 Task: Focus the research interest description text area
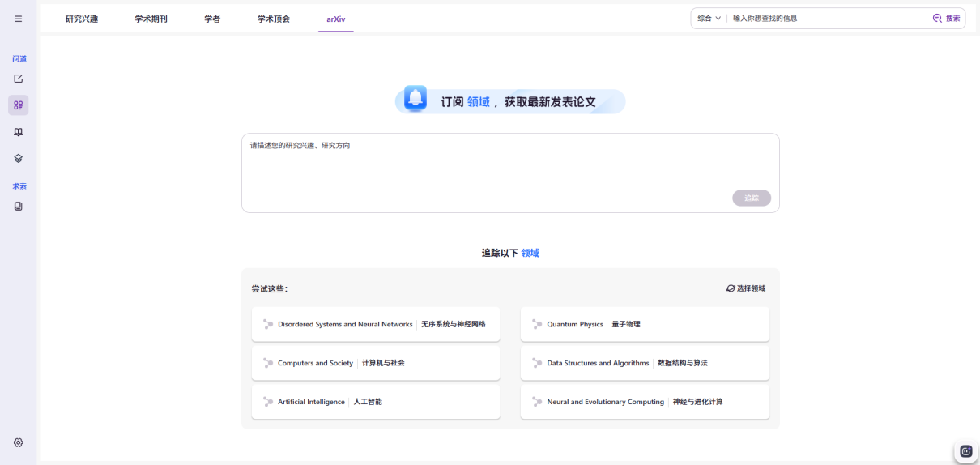[510, 173]
